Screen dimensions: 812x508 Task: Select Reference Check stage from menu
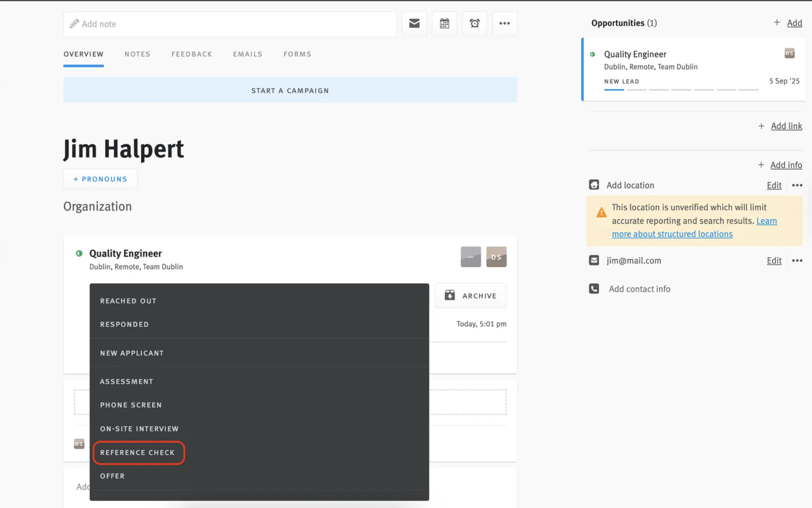pos(138,452)
